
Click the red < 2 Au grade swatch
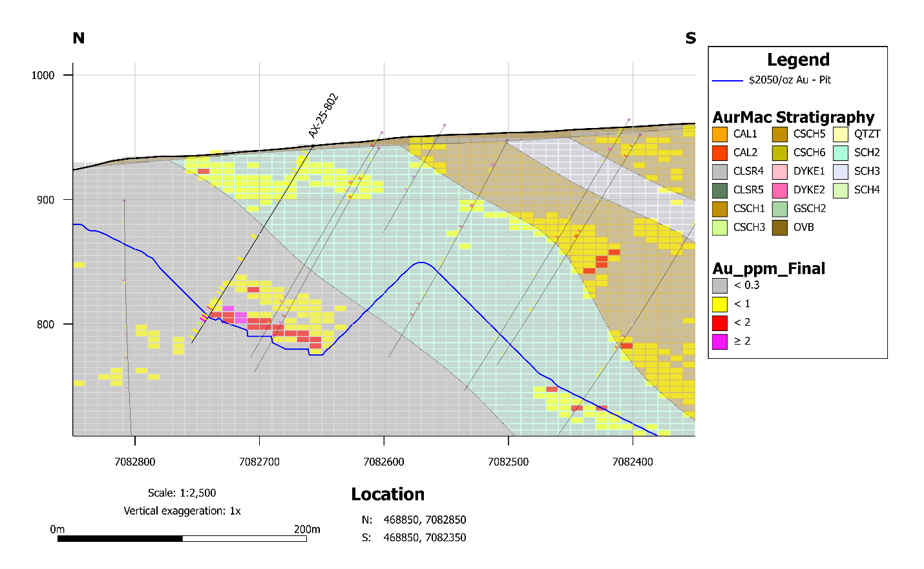point(720,323)
